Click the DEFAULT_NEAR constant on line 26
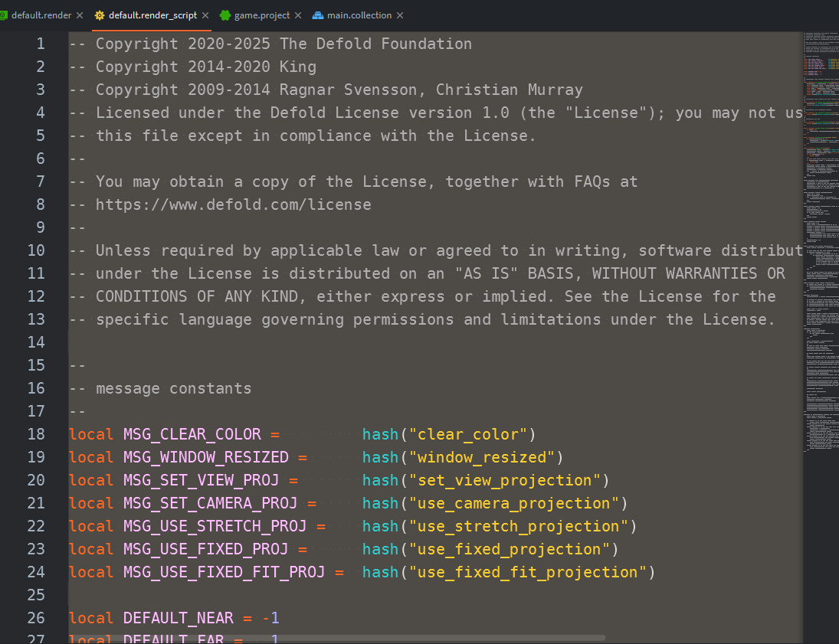The height and width of the screenshot is (644, 839). click(x=179, y=618)
